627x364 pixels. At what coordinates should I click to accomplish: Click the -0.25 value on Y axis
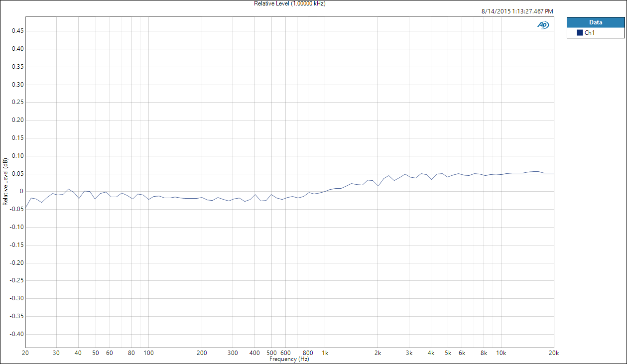pos(17,280)
